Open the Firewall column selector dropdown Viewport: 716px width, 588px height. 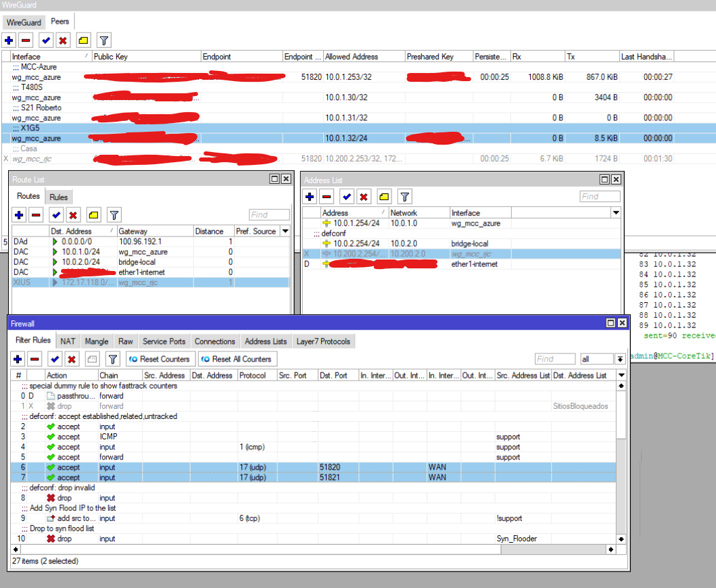pyautogui.click(x=621, y=375)
